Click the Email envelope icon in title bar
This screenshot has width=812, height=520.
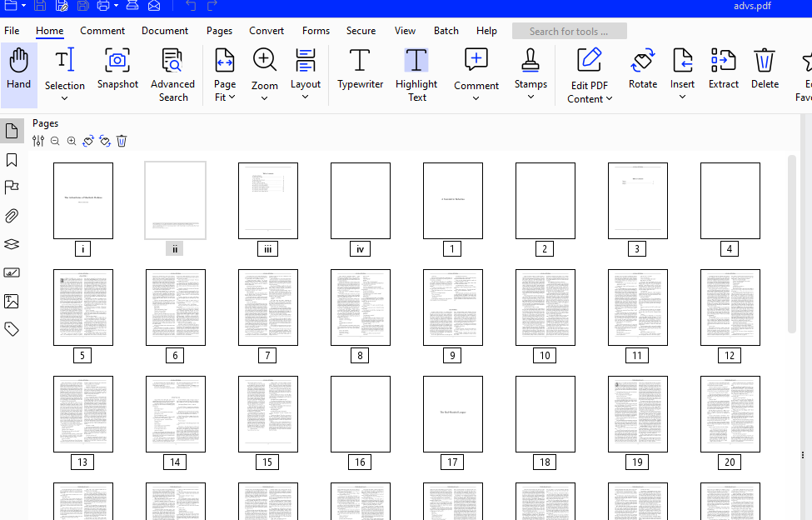pyautogui.click(x=154, y=6)
